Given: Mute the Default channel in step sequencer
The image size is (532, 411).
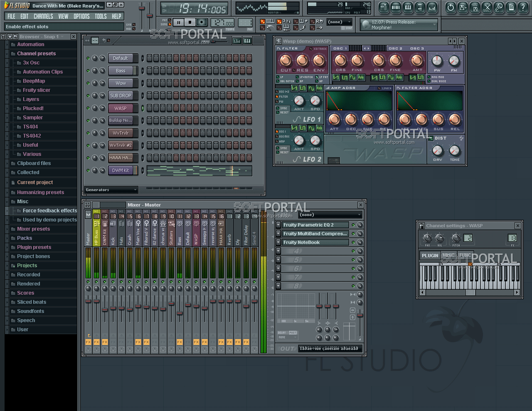Looking at the screenshot, I should coord(88,58).
